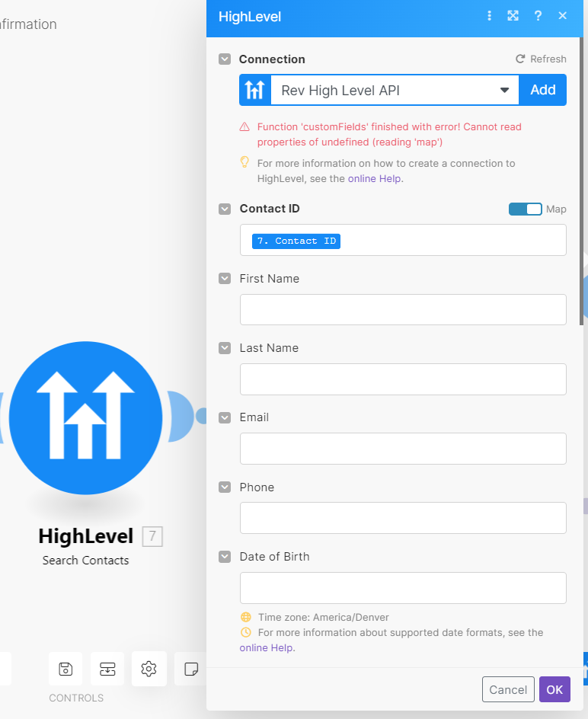Collapse the Date of Birth field chevron
588x719 pixels.
pyautogui.click(x=225, y=557)
